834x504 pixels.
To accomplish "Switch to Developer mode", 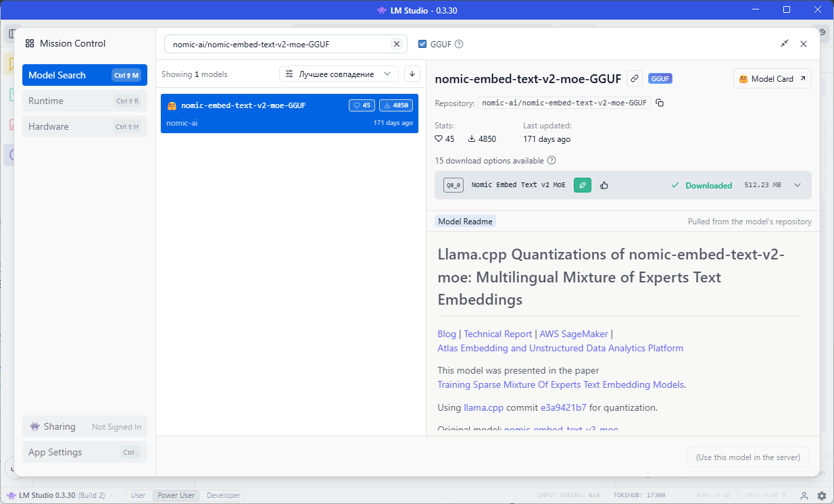I will 223,495.
